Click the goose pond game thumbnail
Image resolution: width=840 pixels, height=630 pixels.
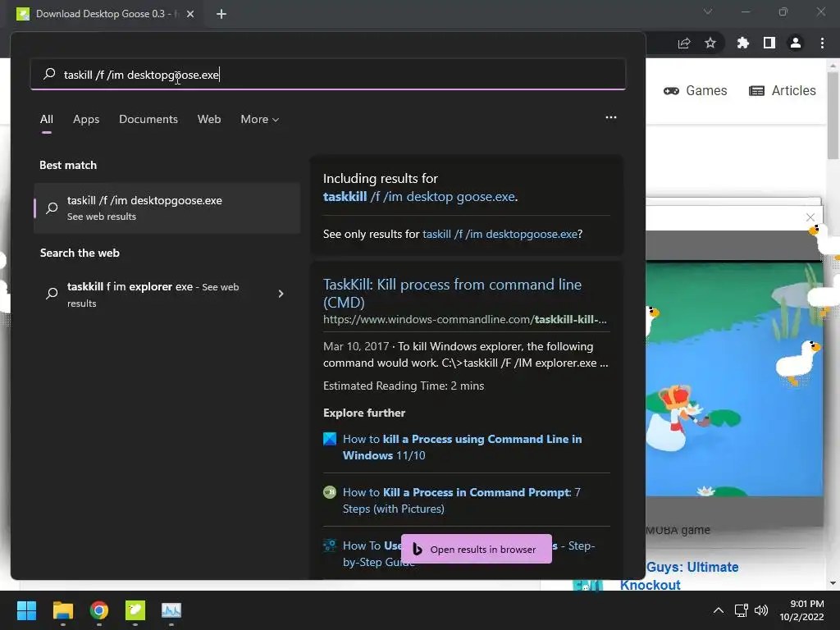(734, 379)
